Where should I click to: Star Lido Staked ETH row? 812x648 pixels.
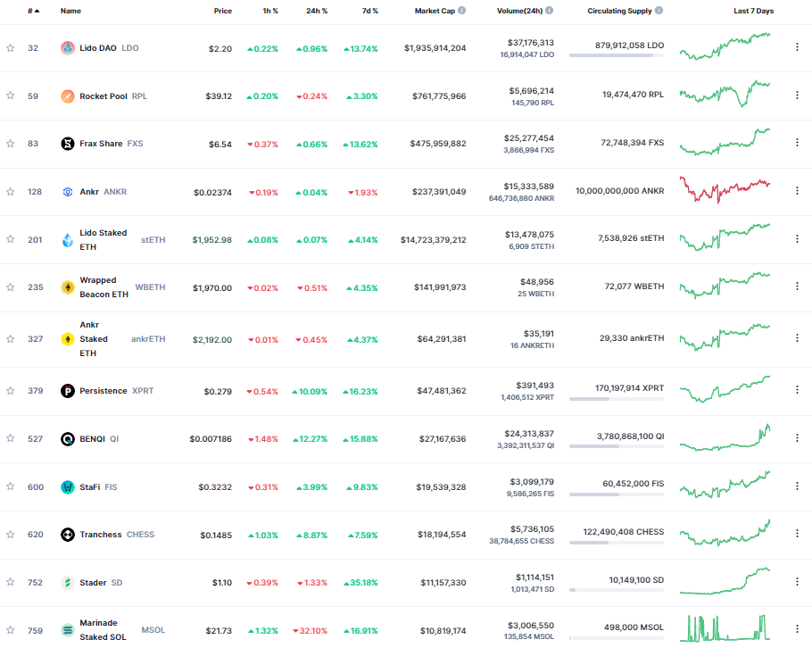pyautogui.click(x=11, y=239)
